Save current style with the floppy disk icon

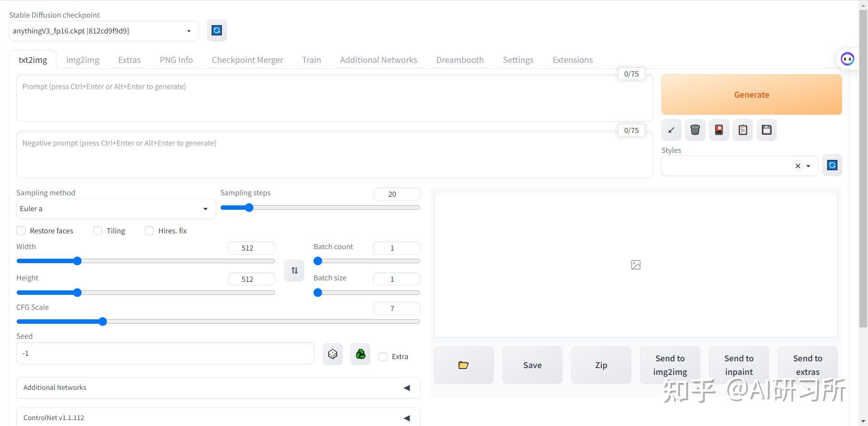click(766, 130)
